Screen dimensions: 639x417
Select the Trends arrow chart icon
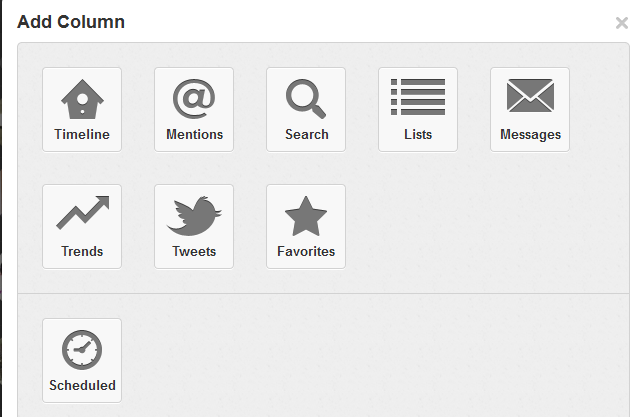tap(82, 214)
